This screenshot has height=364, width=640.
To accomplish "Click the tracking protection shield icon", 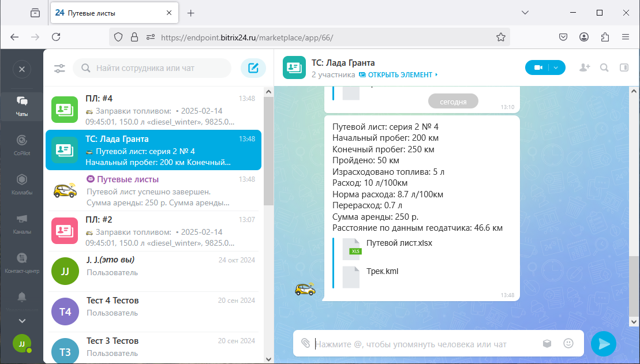I will tap(118, 37).
